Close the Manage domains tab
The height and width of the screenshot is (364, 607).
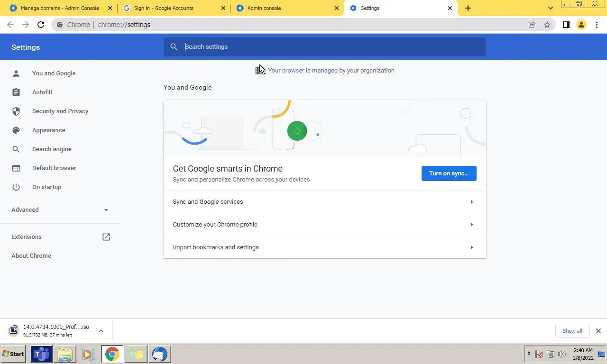pos(110,8)
